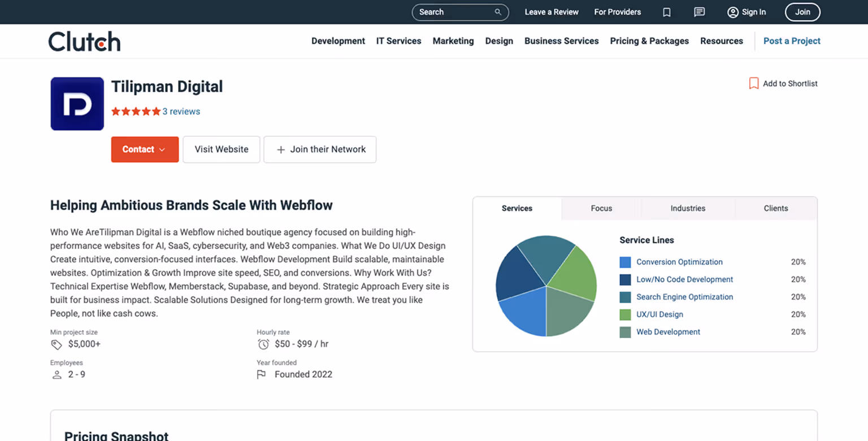Screen dimensions: 868x441
Task: Click the search magnifier icon
Action: pyautogui.click(x=498, y=12)
